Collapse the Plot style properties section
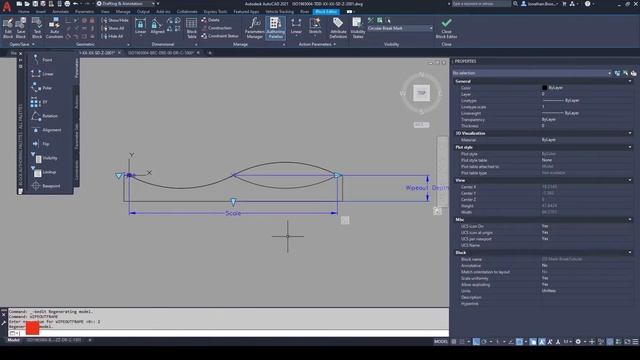 pyautogui.click(x=630, y=147)
